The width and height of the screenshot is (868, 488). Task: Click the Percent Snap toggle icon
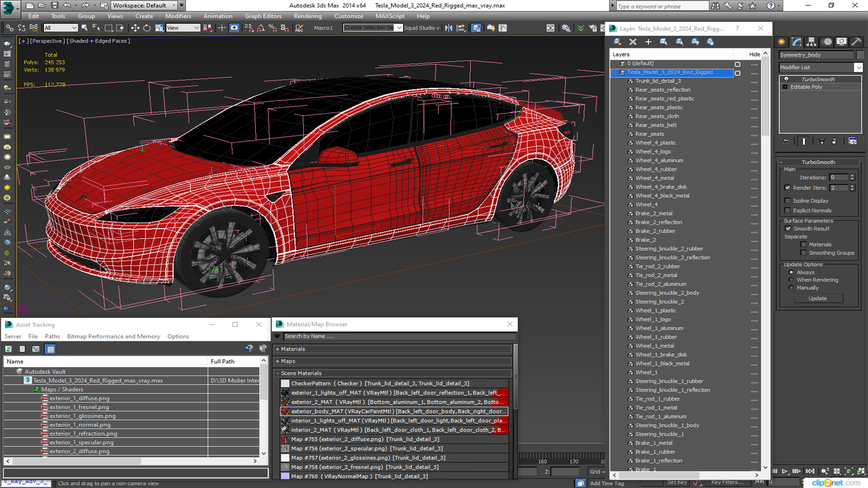(x=273, y=28)
